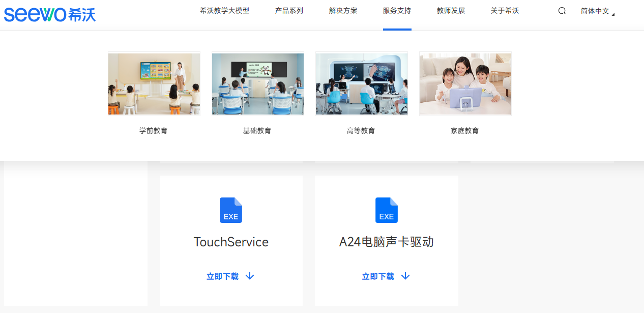This screenshot has height=313, width=644.
Task: Click the A24电脑声卡驱动 EXE file icon
Action: point(387,210)
